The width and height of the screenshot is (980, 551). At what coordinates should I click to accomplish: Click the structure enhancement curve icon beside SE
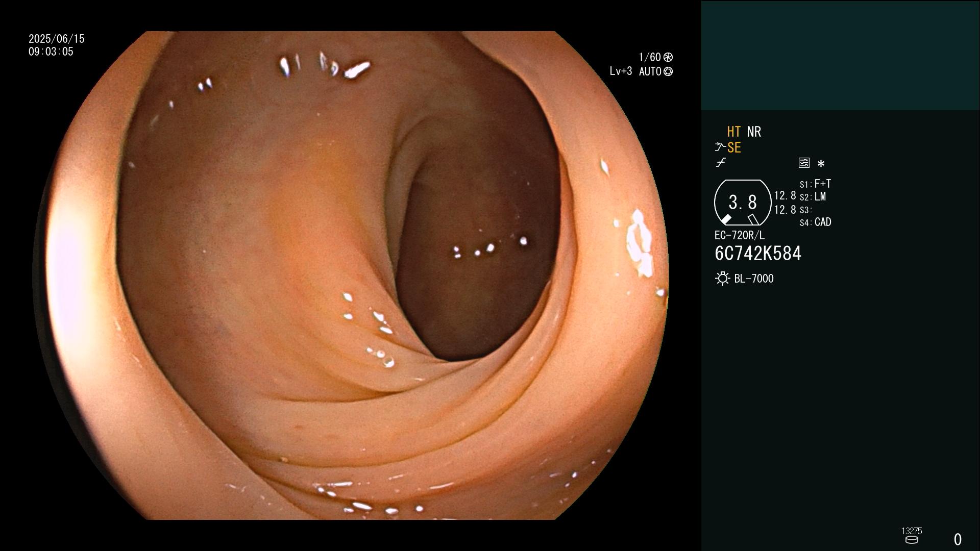(x=720, y=147)
